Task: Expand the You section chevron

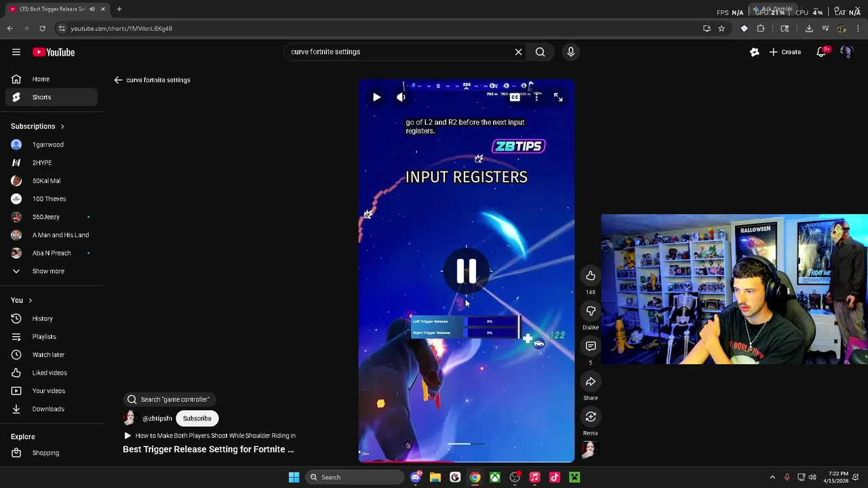Action: pyautogui.click(x=30, y=300)
